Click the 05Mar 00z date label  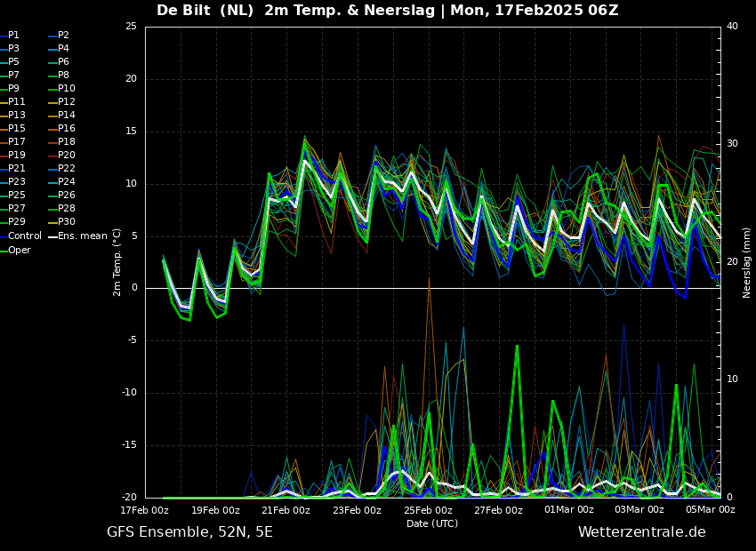coord(711,510)
